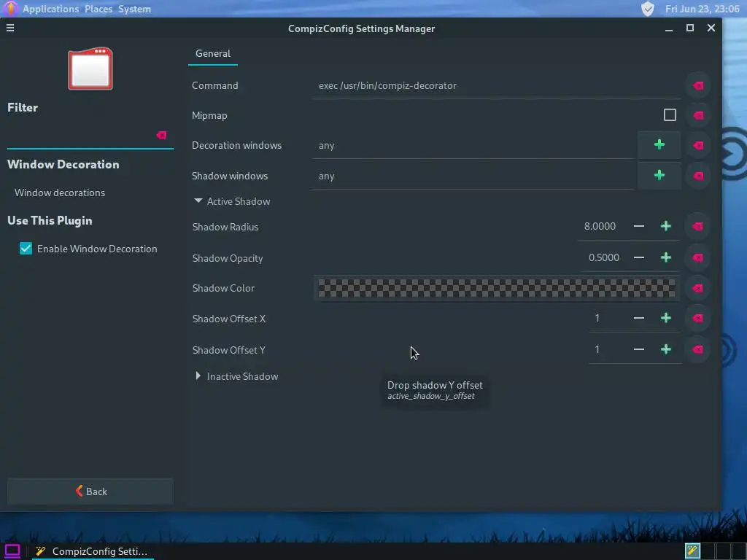Viewport: 747px width, 560px height.
Task: Click the Shadow Opacity value 0.5000
Action: (603, 257)
